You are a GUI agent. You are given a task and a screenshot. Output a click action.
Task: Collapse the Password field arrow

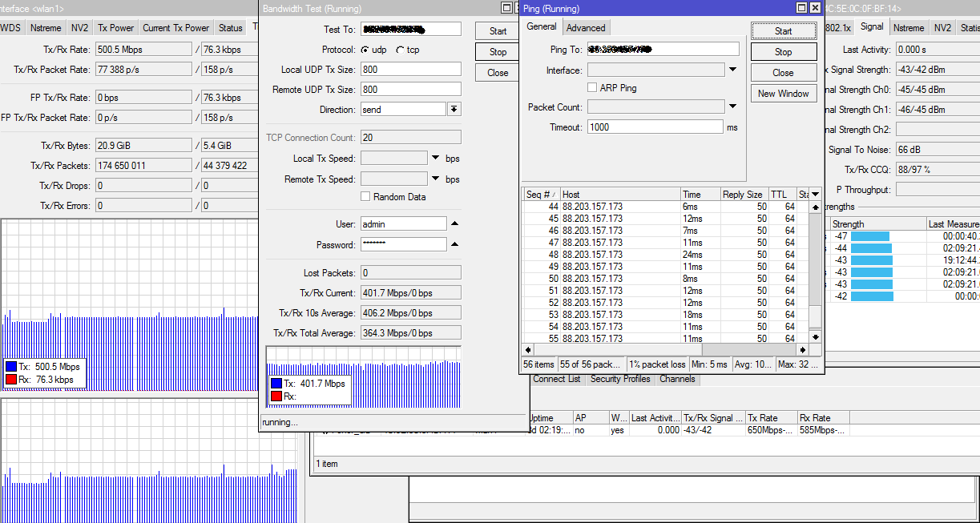coord(454,244)
